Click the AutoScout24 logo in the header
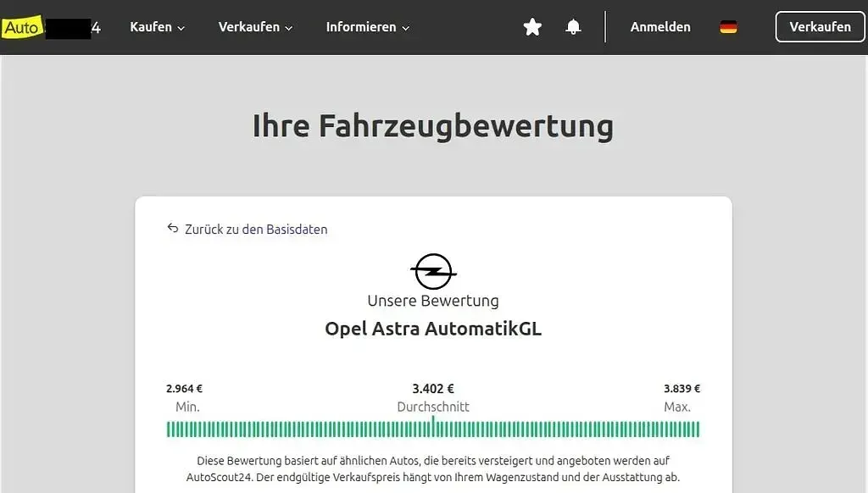 [52, 27]
